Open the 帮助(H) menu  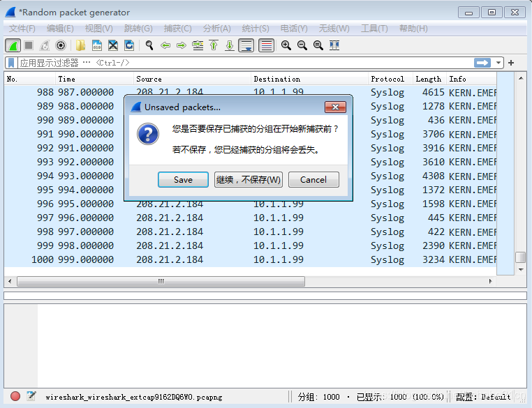click(413, 29)
